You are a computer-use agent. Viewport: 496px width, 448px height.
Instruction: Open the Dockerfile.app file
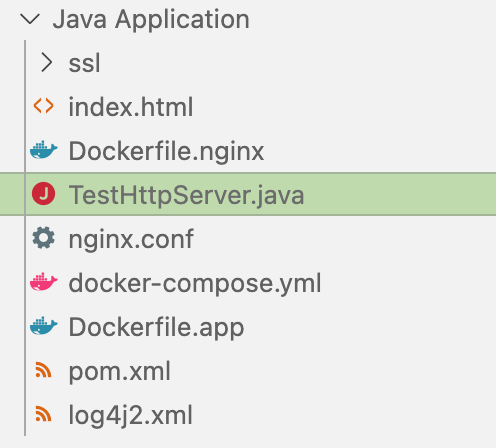(156, 328)
